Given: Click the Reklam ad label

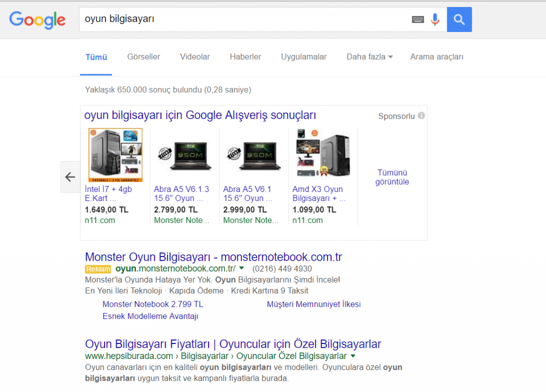Looking at the screenshot, I should coord(98,269).
